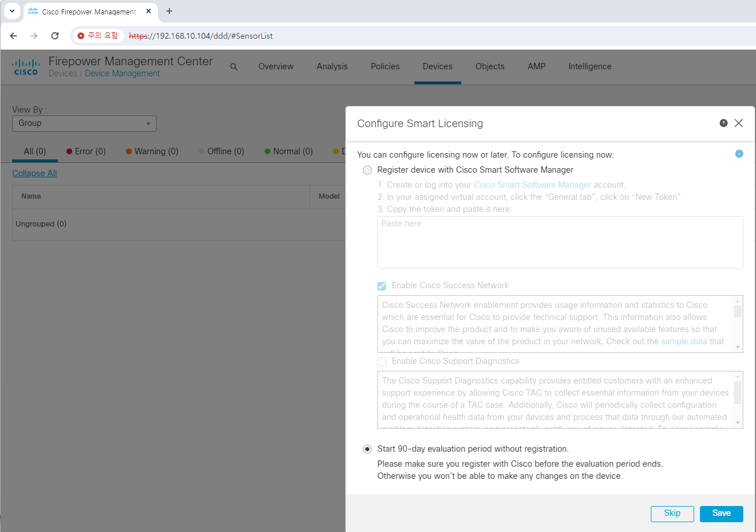Click the token Paste here text area

560,242
